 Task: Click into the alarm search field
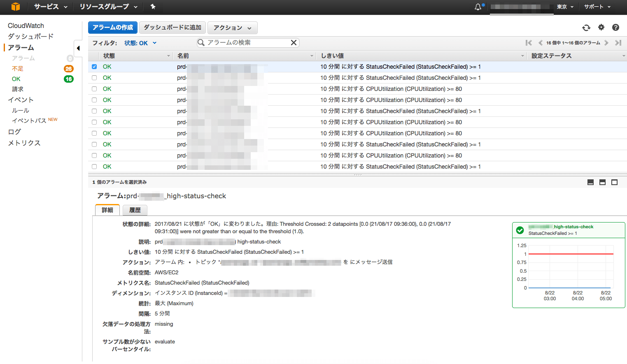(246, 43)
